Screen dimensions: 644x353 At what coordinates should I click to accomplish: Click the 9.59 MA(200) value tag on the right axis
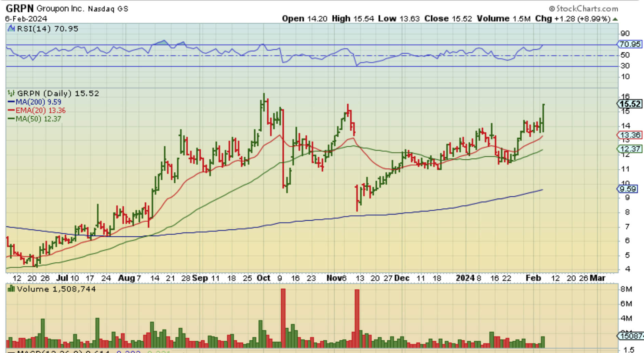click(x=628, y=189)
